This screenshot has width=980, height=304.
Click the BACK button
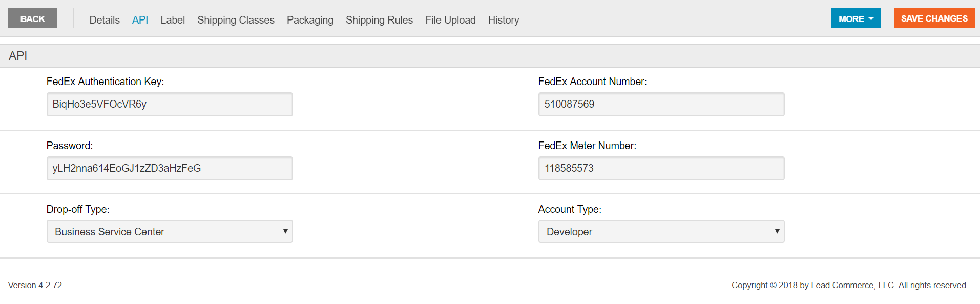pyautogui.click(x=33, y=18)
